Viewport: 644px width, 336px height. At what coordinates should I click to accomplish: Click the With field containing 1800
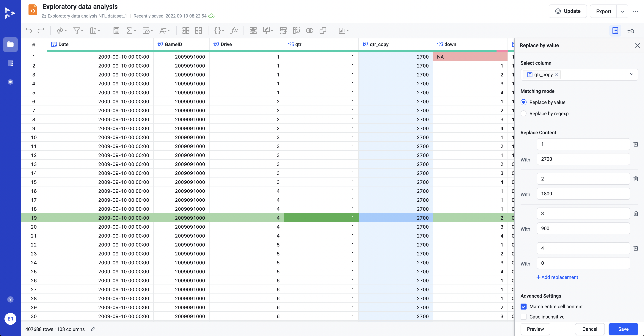pyautogui.click(x=583, y=194)
